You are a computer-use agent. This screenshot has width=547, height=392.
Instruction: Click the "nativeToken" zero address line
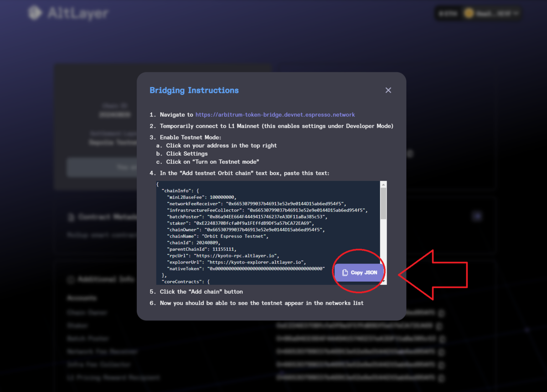click(x=246, y=269)
